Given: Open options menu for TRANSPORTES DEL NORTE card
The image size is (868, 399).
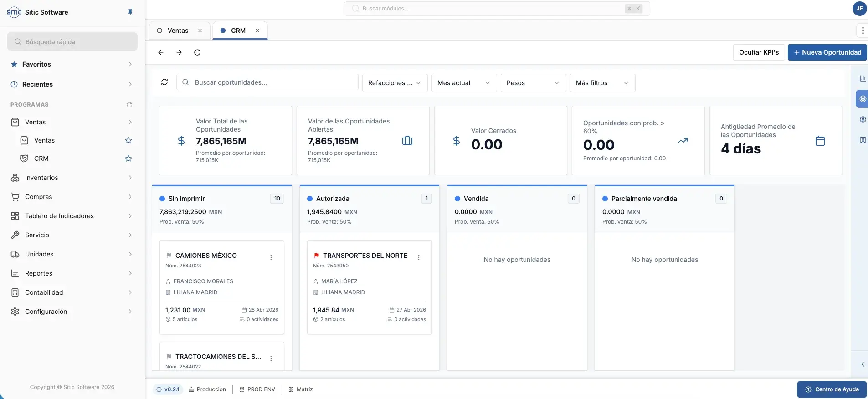Looking at the screenshot, I should 419,257.
